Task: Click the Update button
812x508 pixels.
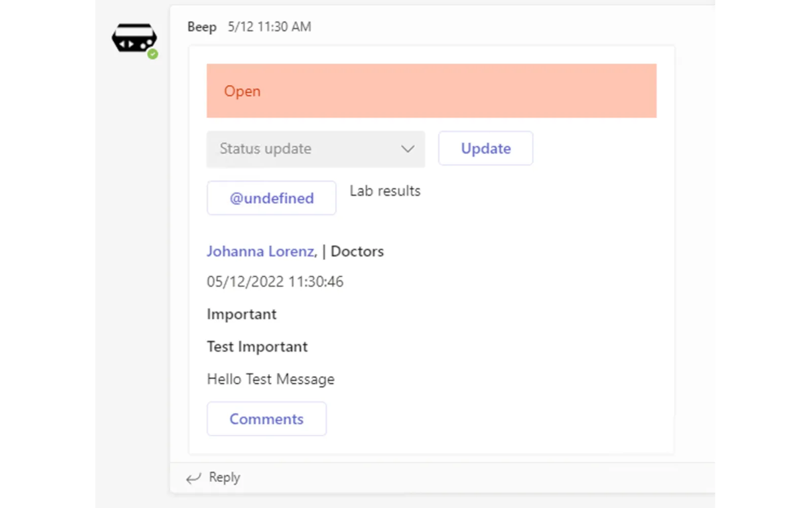Action: tap(486, 148)
